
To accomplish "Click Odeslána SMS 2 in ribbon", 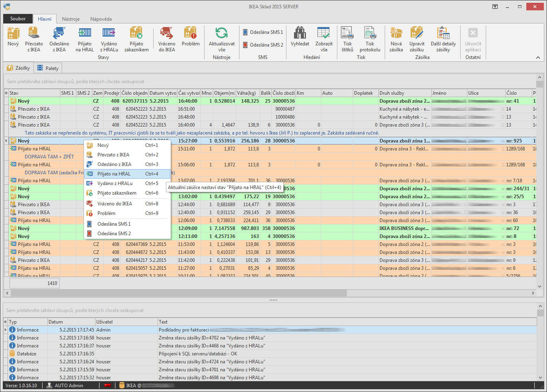I will pyautogui.click(x=263, y=45).
